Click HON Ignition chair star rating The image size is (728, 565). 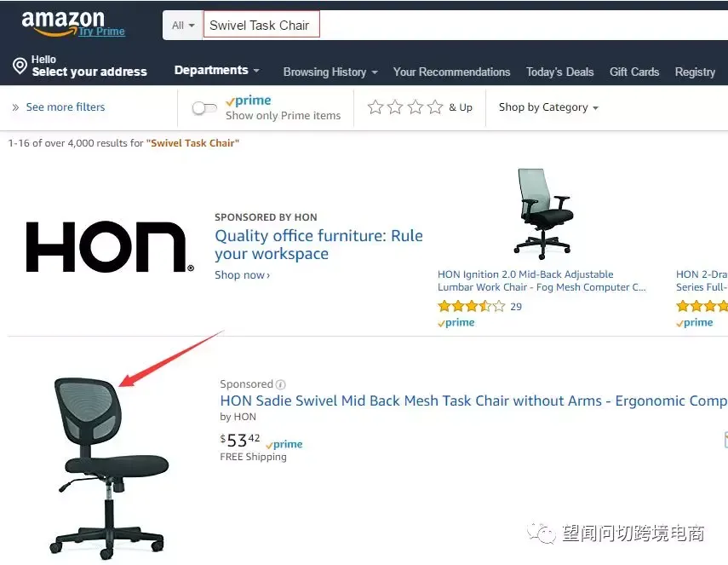(471, 306)
